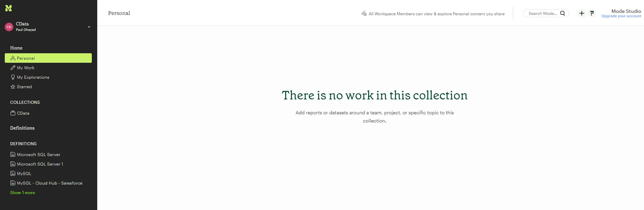The image size is (644, 210).
Task: Click the Microsoft SQL Server definition icon
Action: [13, 155]
